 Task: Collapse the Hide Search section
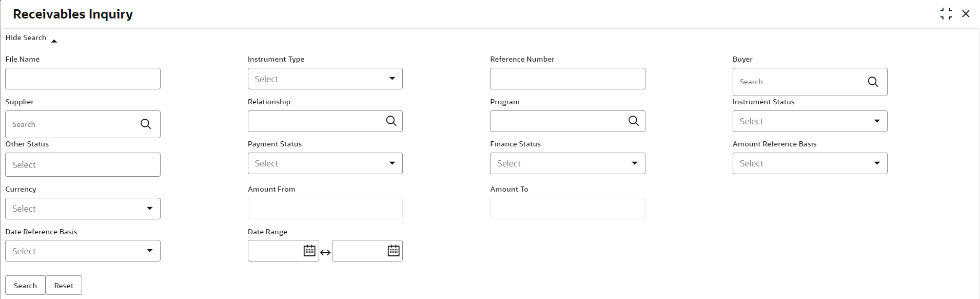tap(31, 38)
